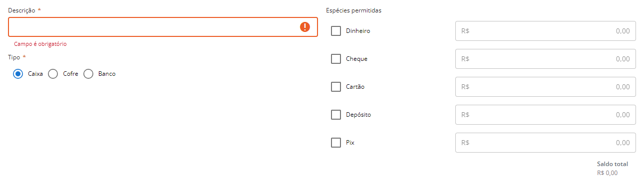Click the Pix value field
Screen dimensions: 644x193
(546, 143)
